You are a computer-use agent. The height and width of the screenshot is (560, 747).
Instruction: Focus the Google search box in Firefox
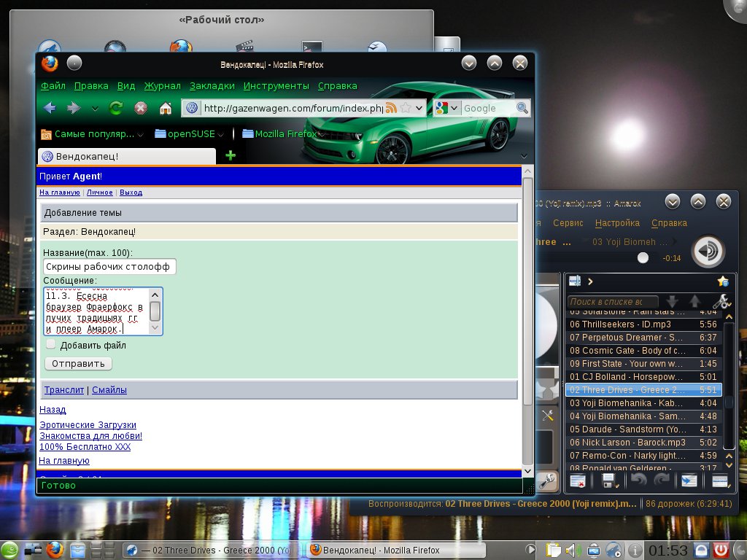coord(489,108)
